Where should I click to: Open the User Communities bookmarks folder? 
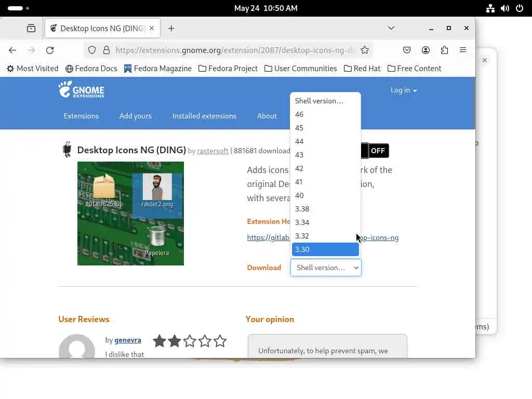[x=301, y=69]
